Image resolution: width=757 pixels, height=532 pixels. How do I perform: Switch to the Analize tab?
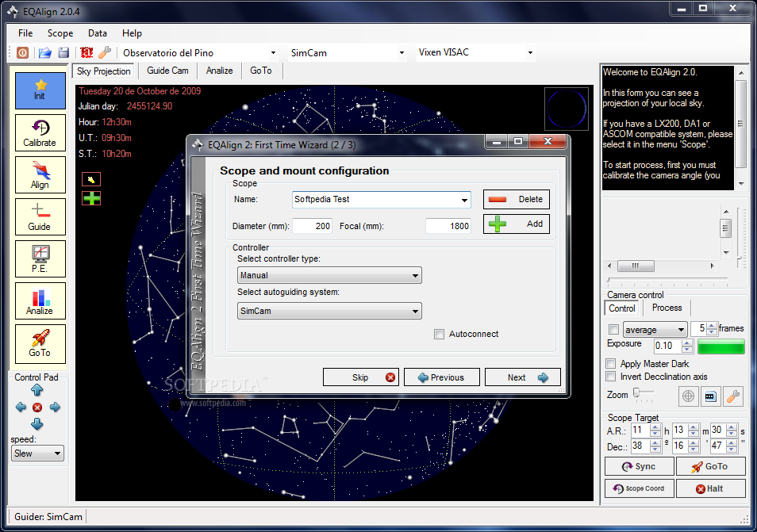click(x=219, y=71)
